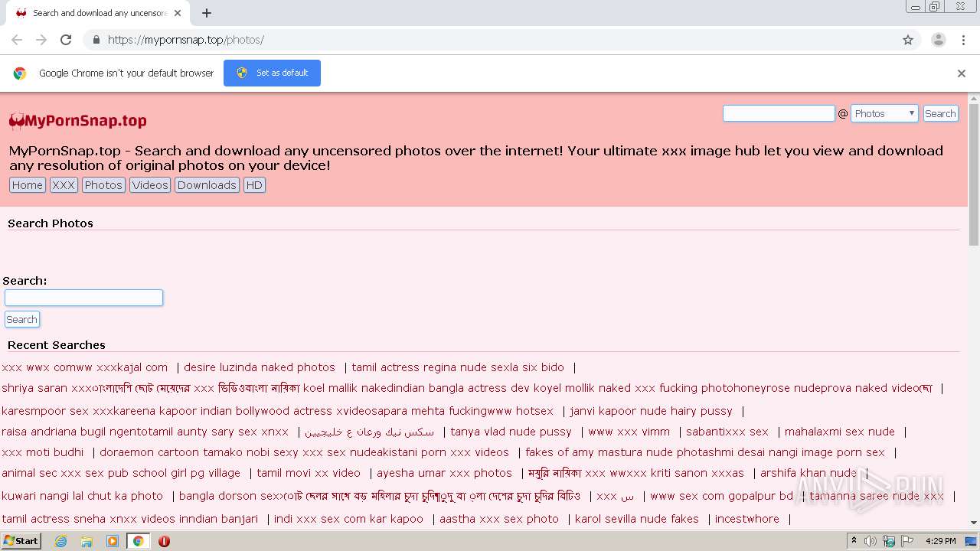
Task: Focus the Search Photos input field
Action: [84, 298]
